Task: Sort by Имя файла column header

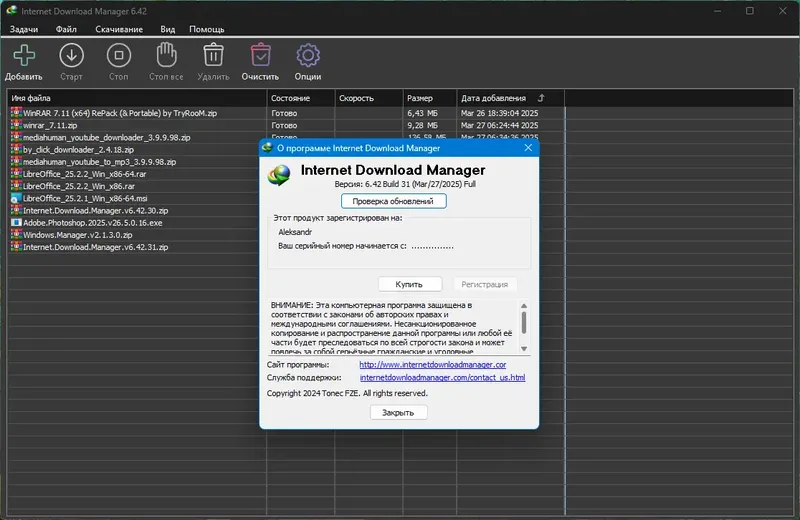Action: point(137,98)
